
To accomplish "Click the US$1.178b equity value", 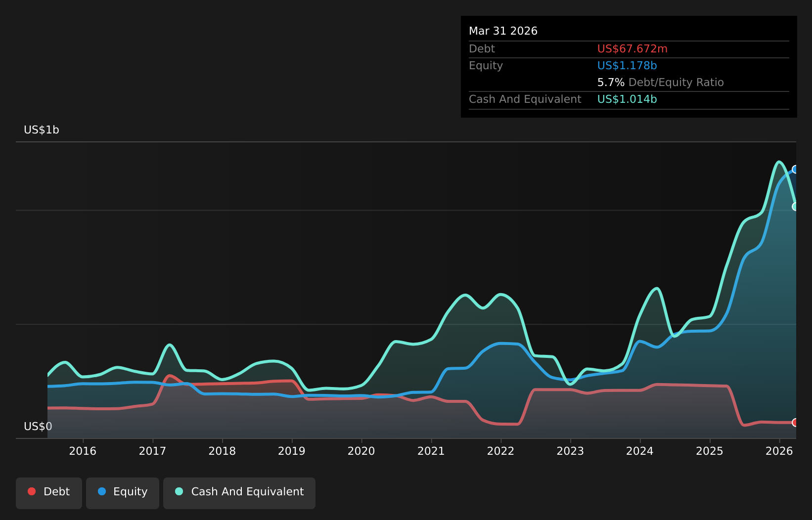I will coord(627,66).
